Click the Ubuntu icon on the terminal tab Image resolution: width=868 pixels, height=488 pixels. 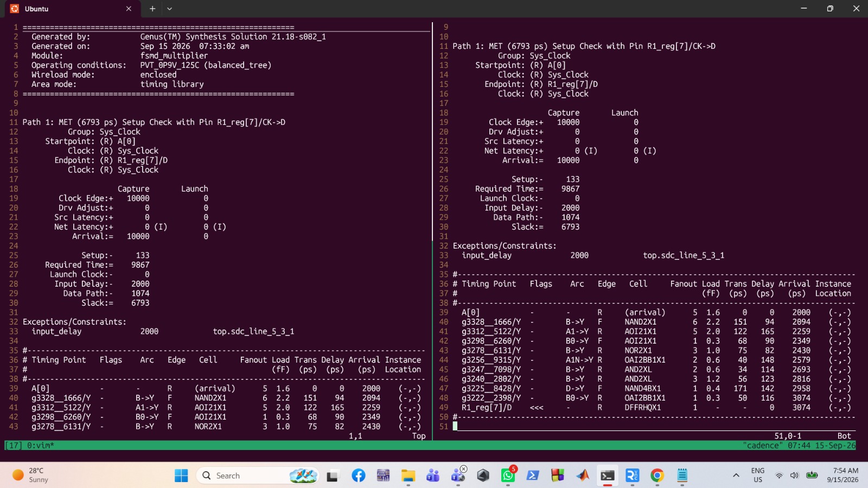click(14, 9)
